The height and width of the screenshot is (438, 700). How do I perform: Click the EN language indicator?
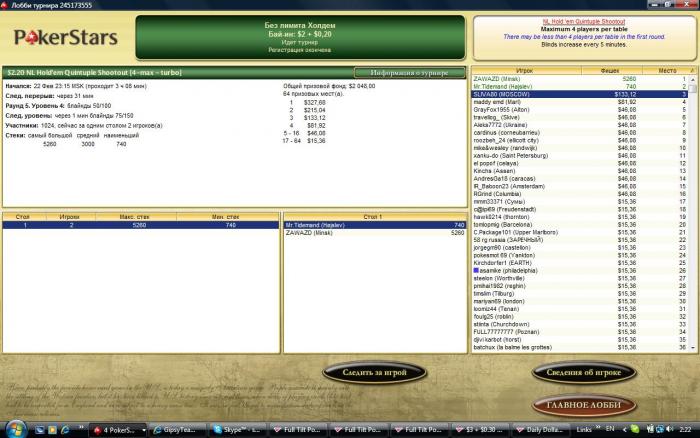tap(610, 429)
